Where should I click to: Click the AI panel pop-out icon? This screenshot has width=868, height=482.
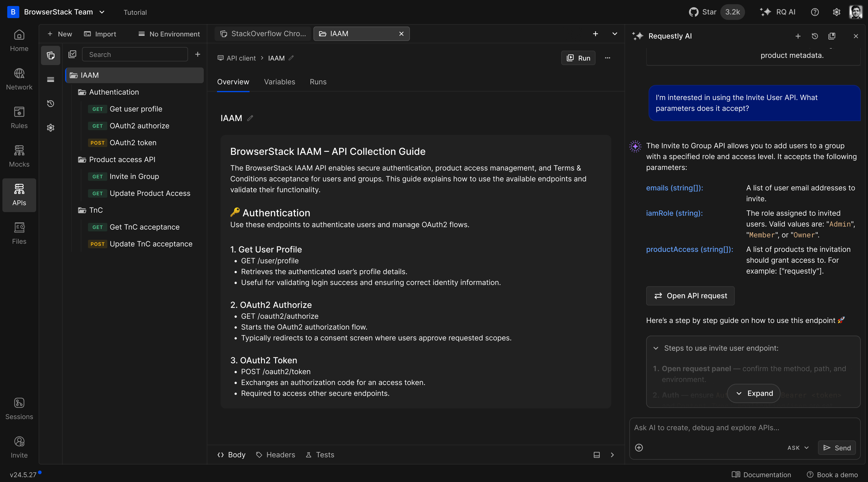point(832,36)
